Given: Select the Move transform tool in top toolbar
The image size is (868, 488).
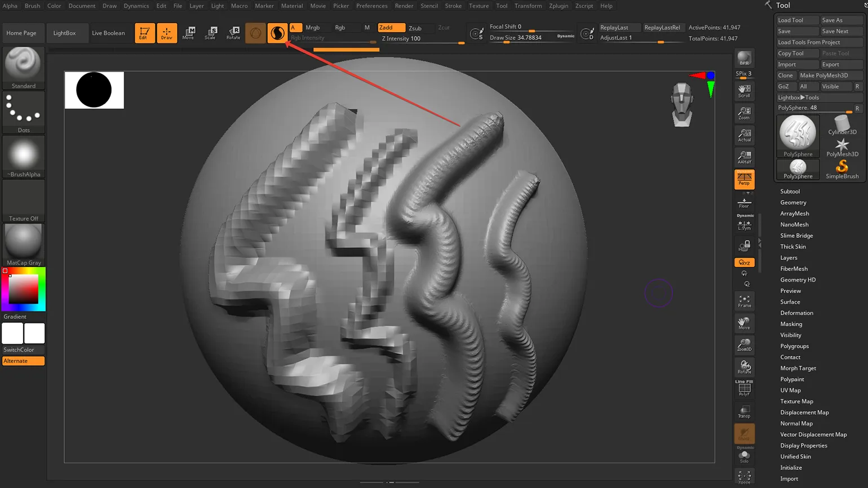Looking at the screenshot, I should (189, 33).
